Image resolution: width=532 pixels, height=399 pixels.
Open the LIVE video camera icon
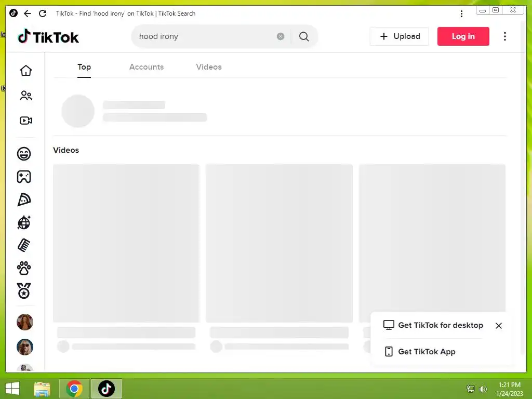pos(26,121)
